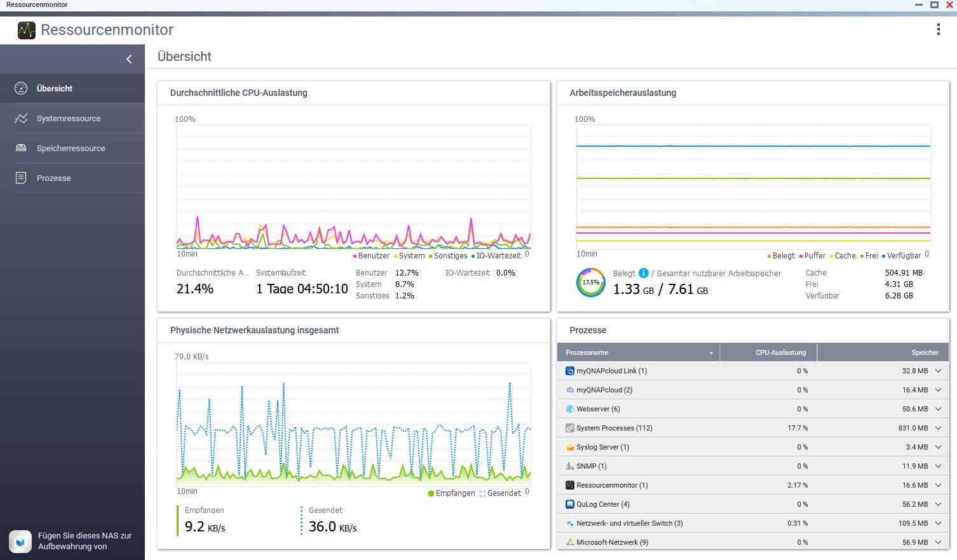Open the Prozesse sidebar item
Viewport: 957px width, 560px height.
pyautogui.click(x=72, y=178)
